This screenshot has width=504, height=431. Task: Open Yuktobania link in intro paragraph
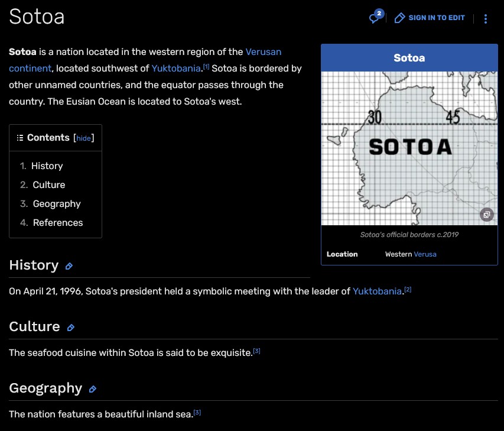pyautogui.click(x=177, y=69)
